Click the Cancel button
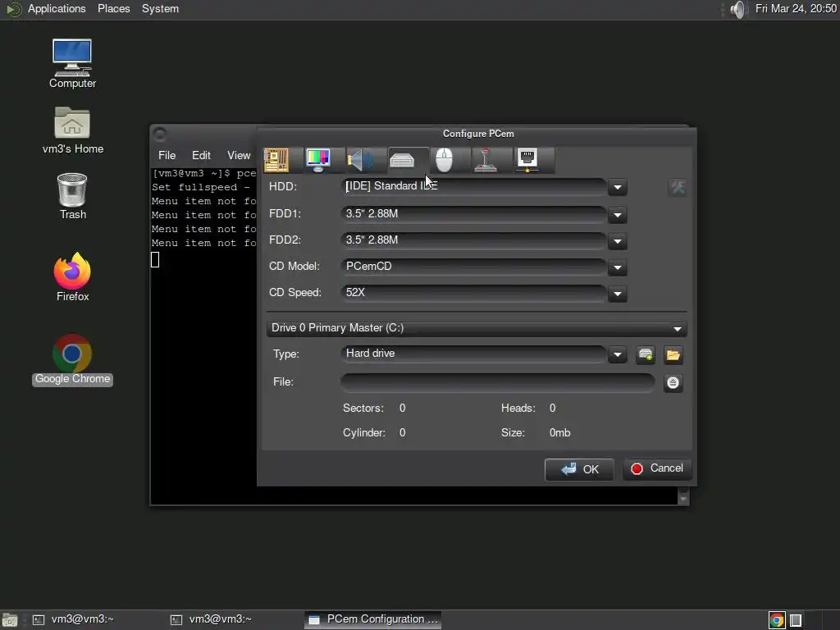This screenshot has height=630, width=840. coord(657,468)
